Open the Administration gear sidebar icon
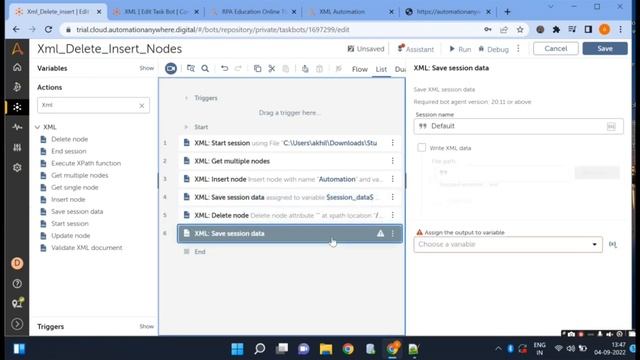 [17, 168]
